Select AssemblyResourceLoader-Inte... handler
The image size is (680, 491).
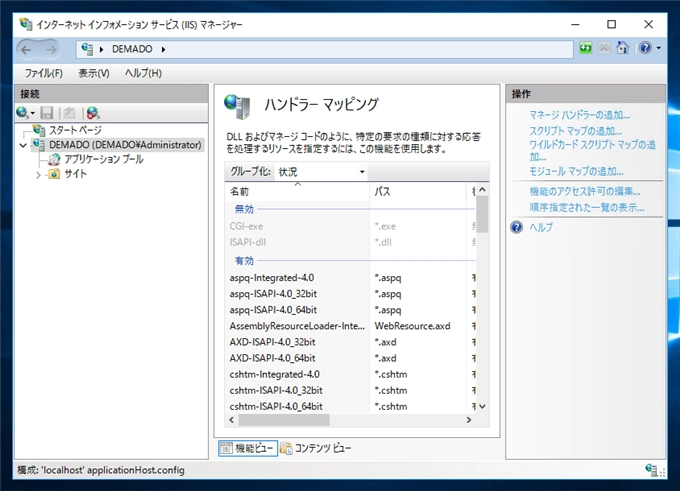pyautogui.click(x=350, y=326)
